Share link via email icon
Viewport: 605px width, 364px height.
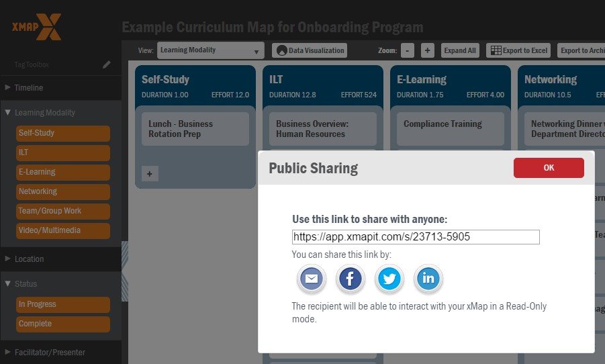point(312,279)
